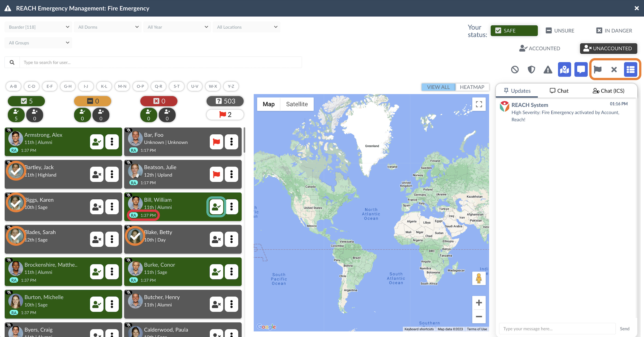Switch map to Satellite view

(297, 104)
